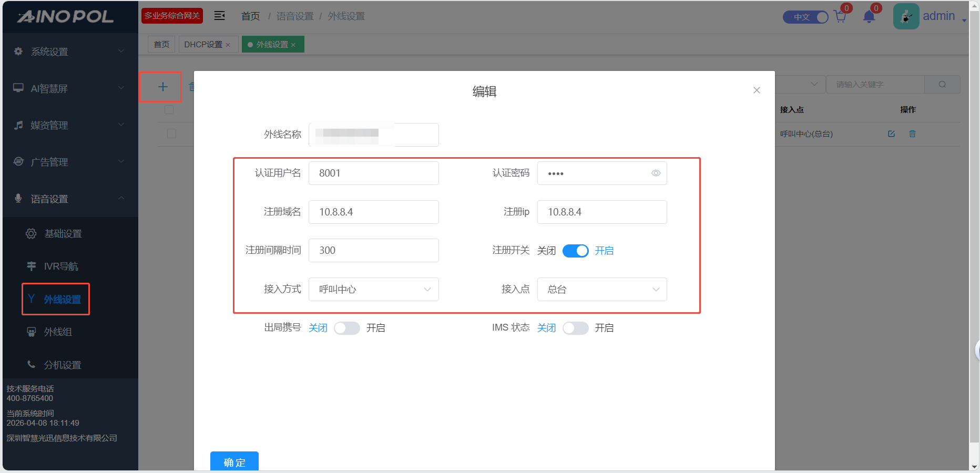
Task: Click the notification bell icon
Action: (869, 17)
